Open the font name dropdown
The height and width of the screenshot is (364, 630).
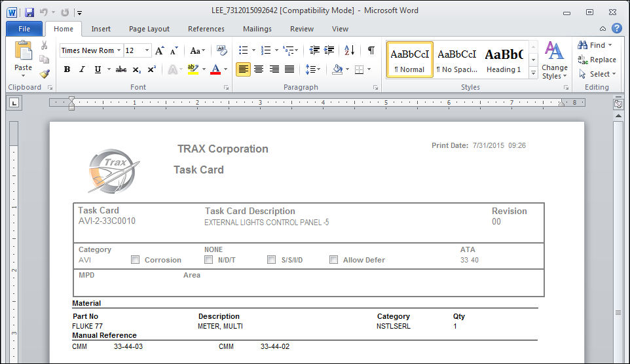coord(119,50)
